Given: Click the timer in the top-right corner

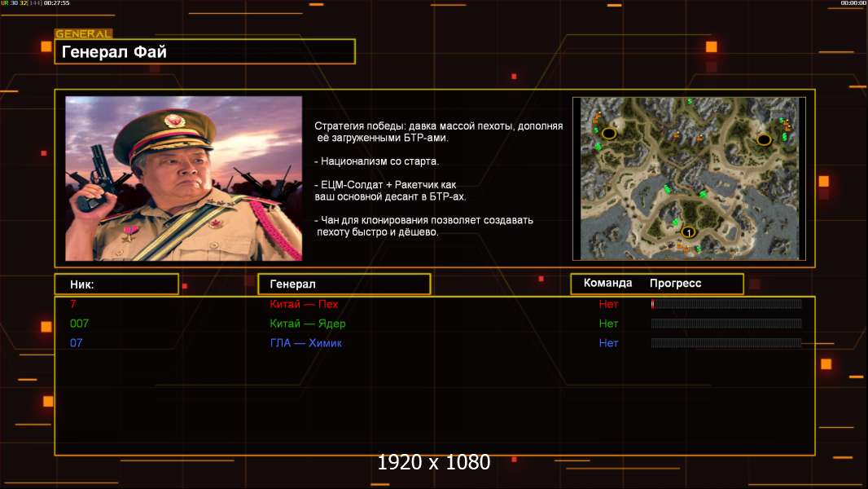Looking at the screenshot, I should tap(853, 3).
